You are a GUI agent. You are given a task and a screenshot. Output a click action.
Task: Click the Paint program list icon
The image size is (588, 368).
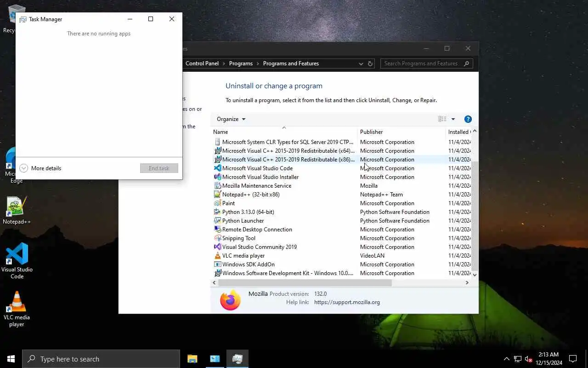tap(218, 203)
